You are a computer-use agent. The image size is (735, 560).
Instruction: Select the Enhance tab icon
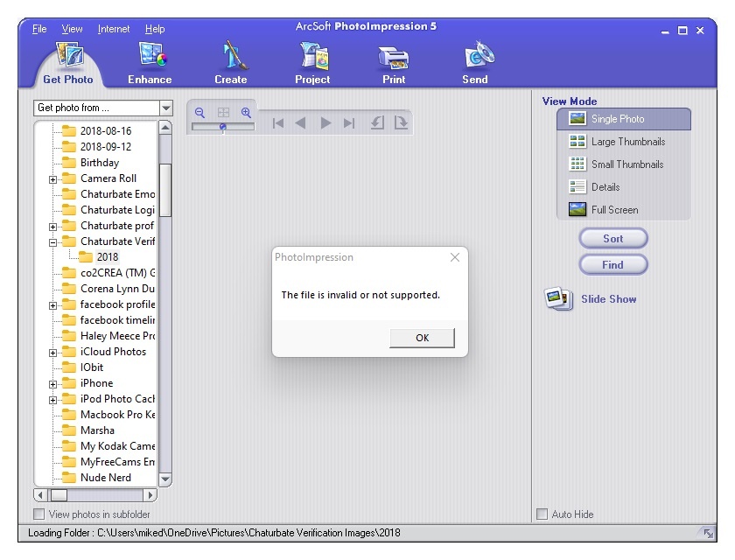tap(149, 55)
